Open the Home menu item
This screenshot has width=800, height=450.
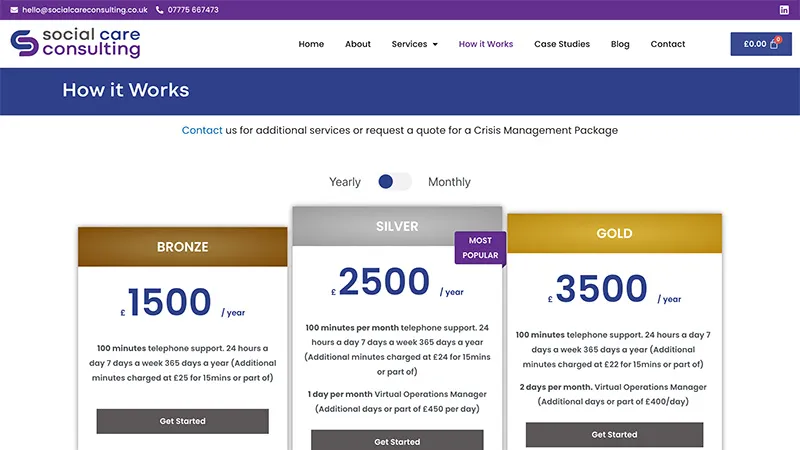[311, 44]
